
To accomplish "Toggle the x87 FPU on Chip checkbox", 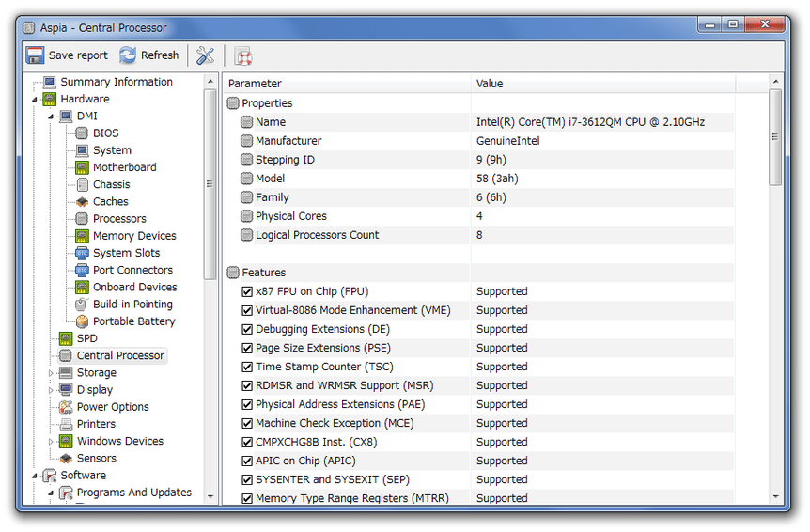I will pyautogui.click(x=247, y=291).
